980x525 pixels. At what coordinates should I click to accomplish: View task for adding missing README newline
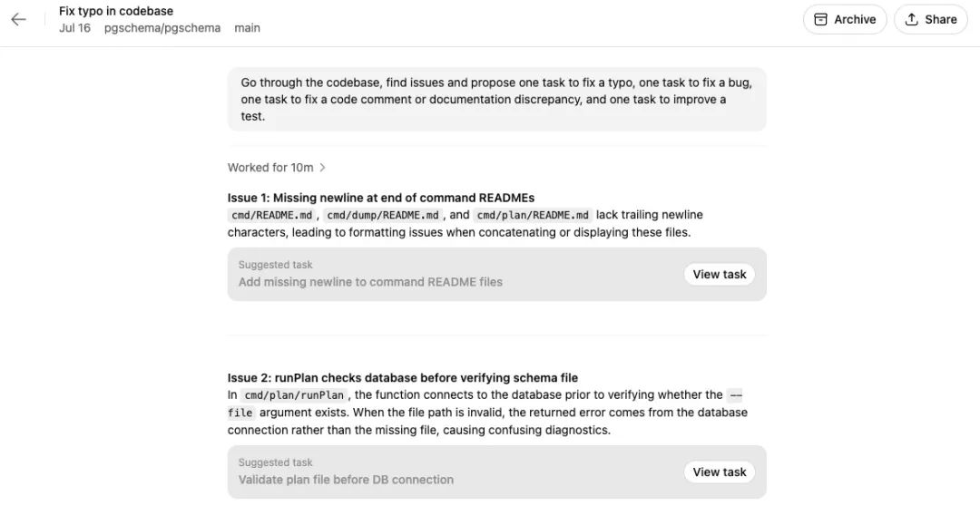(x=719, y=274)
